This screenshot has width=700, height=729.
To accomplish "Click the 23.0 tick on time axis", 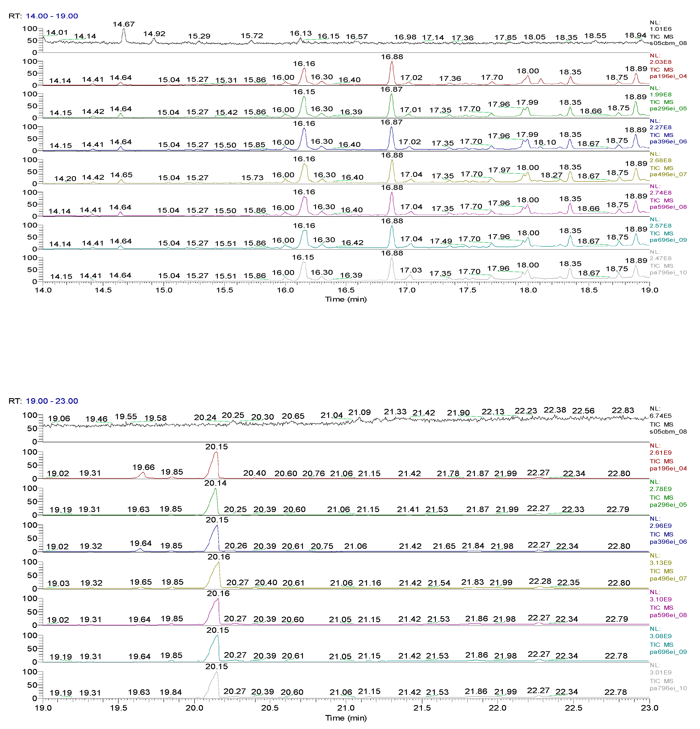I will pyautogui.click(x=650, y=708).
